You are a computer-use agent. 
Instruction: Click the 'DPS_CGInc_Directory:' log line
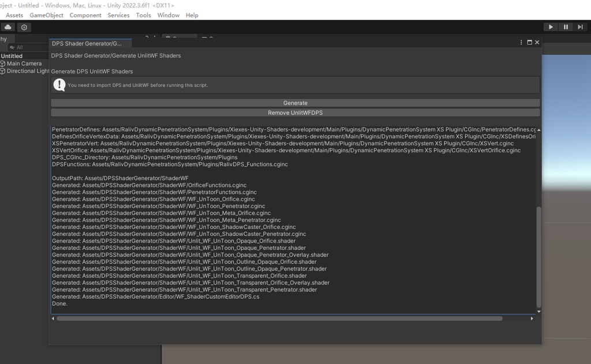pos(145,157)
